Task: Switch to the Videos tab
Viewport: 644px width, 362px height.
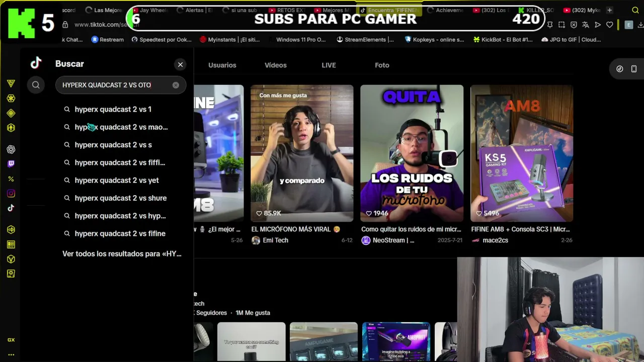Action: 276,65
